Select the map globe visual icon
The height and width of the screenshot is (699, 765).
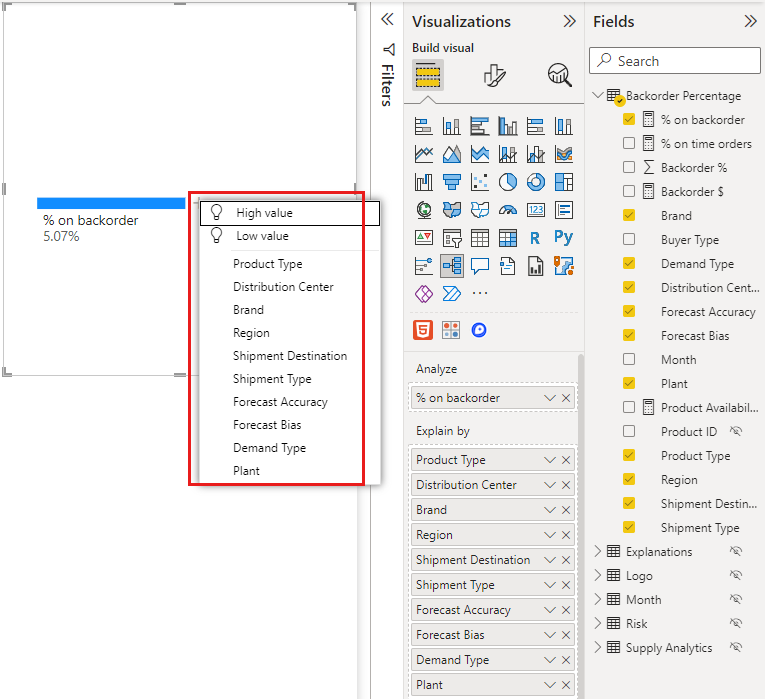423,210
